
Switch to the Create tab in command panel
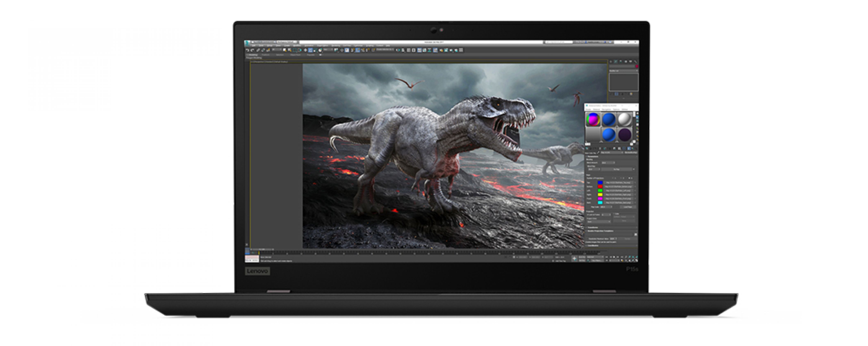611,62
